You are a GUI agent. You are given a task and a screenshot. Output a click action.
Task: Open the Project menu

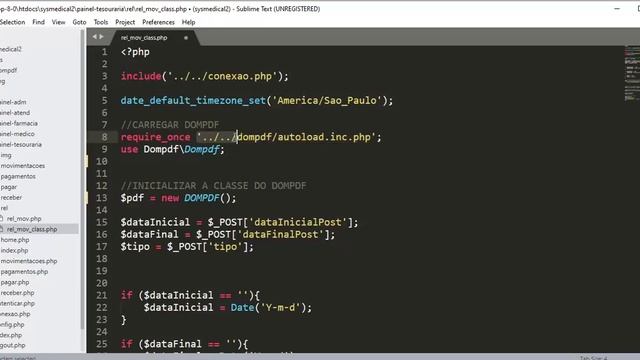pos(125,22)
